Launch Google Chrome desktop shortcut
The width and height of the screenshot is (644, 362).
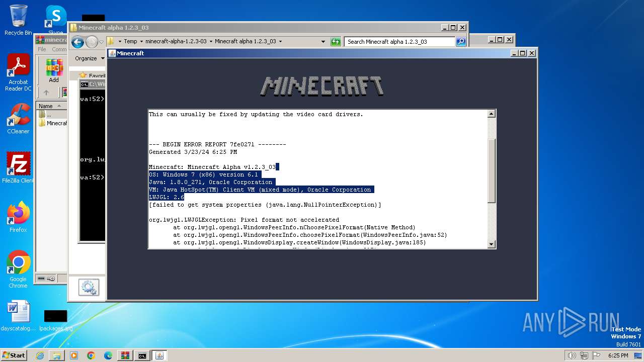[x=18, y=269]
